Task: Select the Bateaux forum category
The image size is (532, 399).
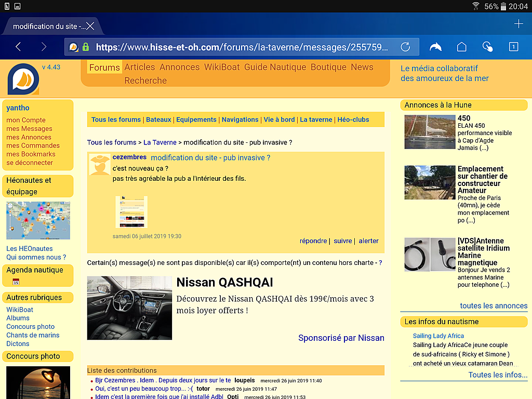Action: [158, 119]
